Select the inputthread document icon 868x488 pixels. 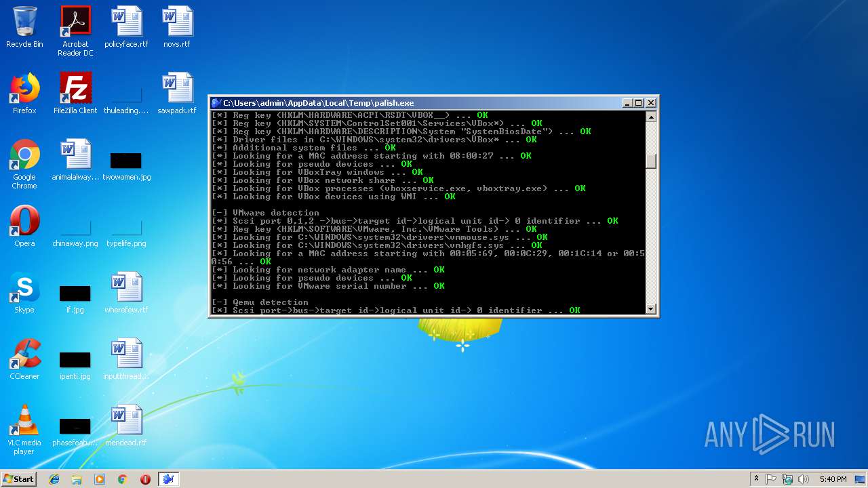(126, 359)
